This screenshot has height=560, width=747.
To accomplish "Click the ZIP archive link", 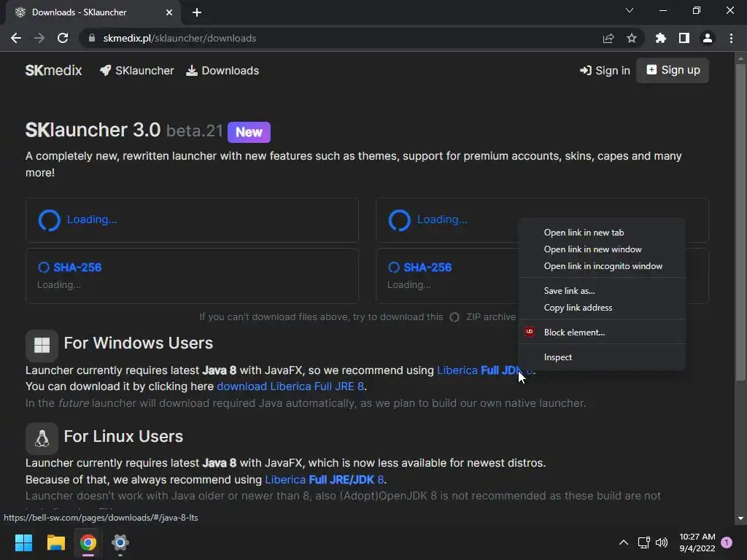I will 491,316.
